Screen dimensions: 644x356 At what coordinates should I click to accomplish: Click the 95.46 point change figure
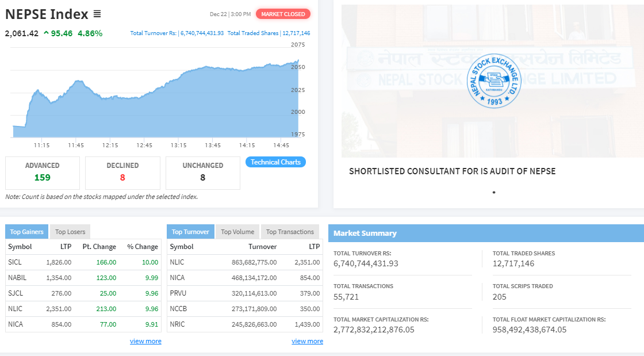point(62,33)
